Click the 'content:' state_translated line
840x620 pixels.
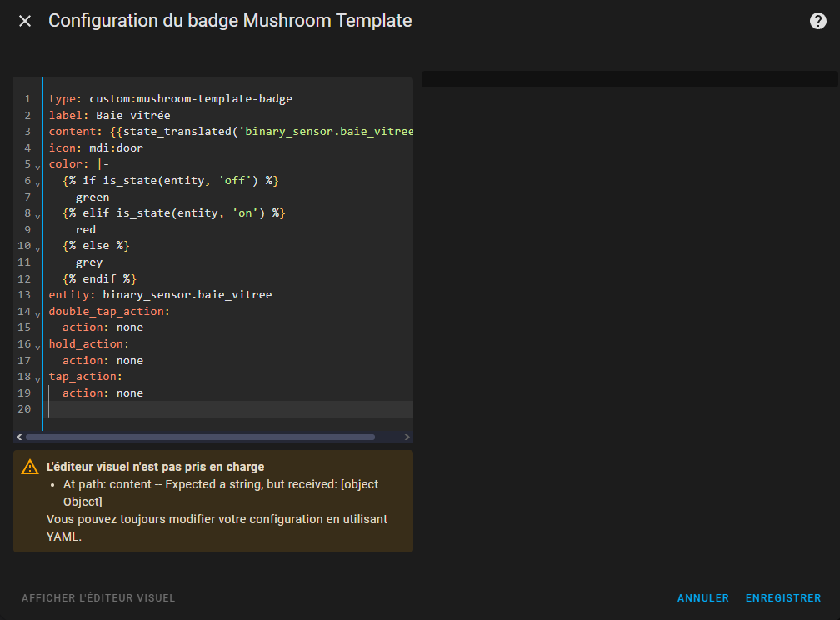click(x=231, y=132)
